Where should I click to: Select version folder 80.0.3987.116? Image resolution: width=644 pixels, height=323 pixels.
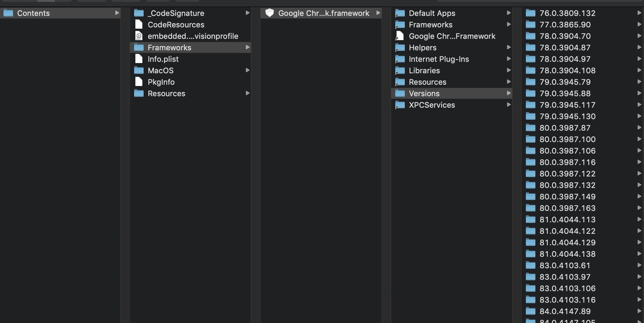coord(583,162)
